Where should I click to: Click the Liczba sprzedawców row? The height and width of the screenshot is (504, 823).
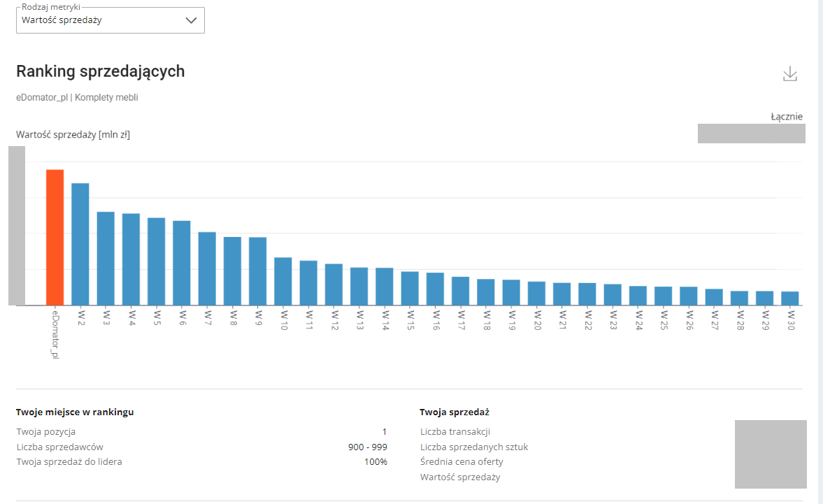[x=201, y=447]
